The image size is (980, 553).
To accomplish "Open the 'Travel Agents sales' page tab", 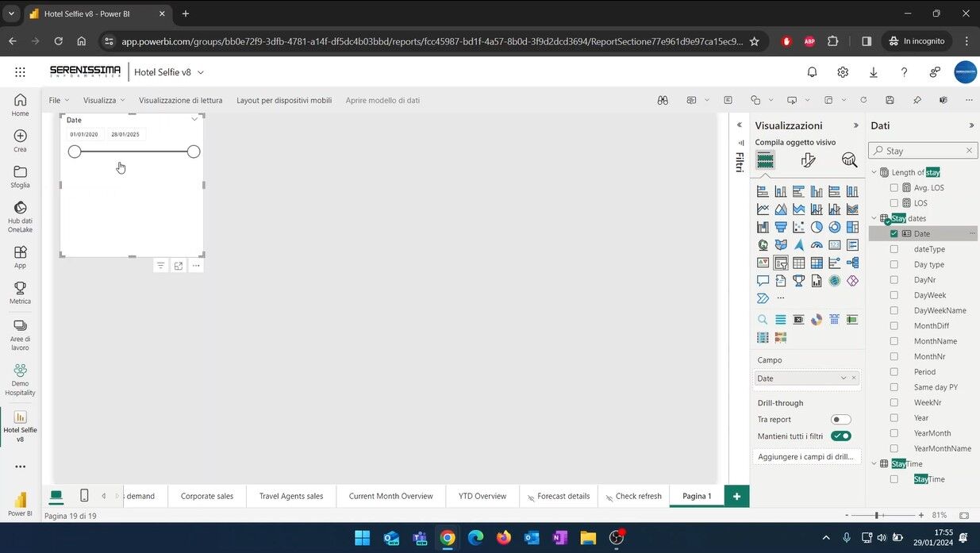I will (291, 496).
